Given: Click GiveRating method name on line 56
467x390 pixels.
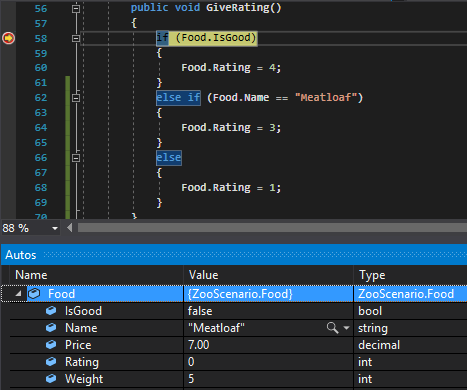Looking at the screenshot, I should coord(238,8).
